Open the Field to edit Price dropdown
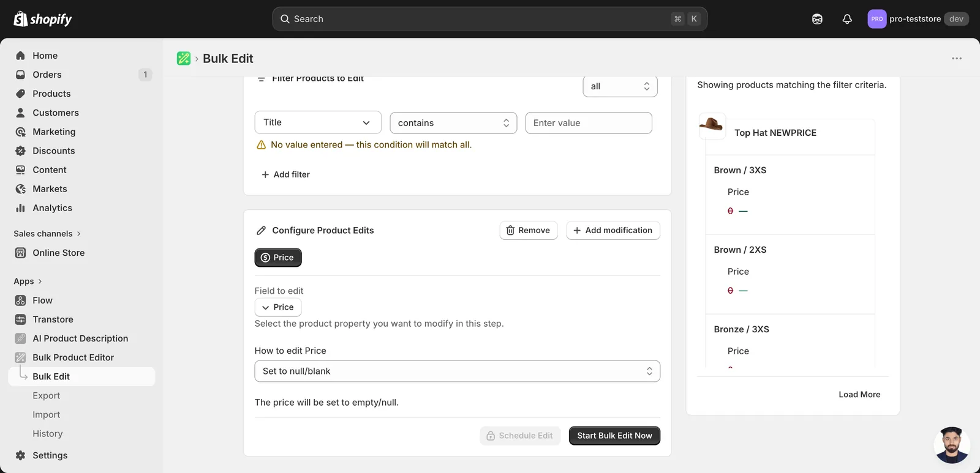The width and height of the screenshot is (980, 473). (278, 307)
